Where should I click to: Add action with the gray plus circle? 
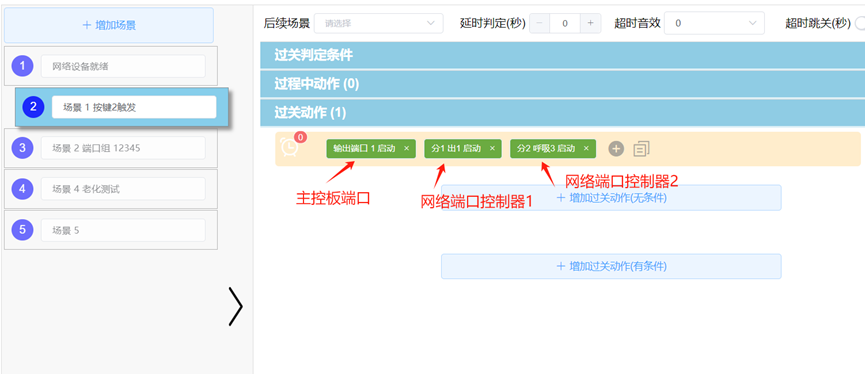(x=616, y=148)
